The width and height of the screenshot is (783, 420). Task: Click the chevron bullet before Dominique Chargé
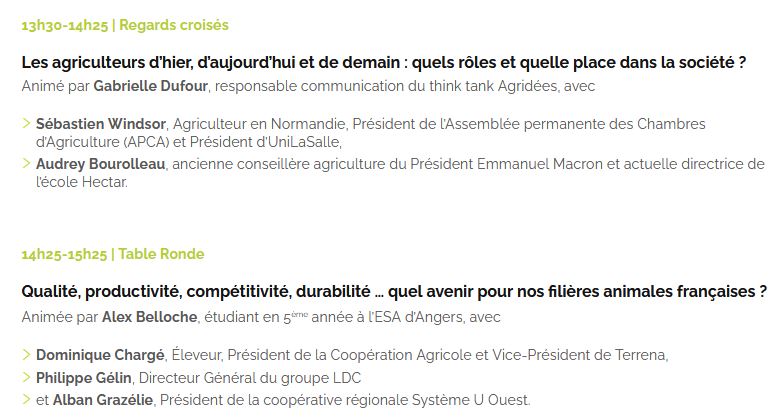(26, 355)
